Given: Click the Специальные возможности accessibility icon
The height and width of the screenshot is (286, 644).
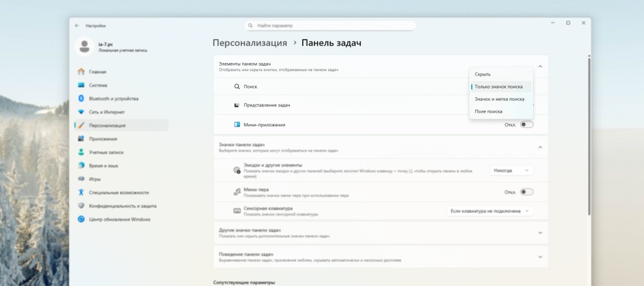Looking at the screenshot, I should point(81,193).
